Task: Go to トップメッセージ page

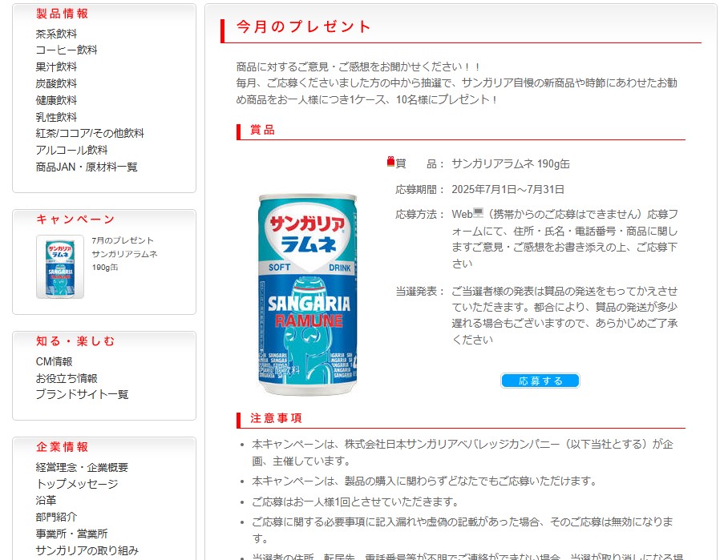Action: (77, 484)
